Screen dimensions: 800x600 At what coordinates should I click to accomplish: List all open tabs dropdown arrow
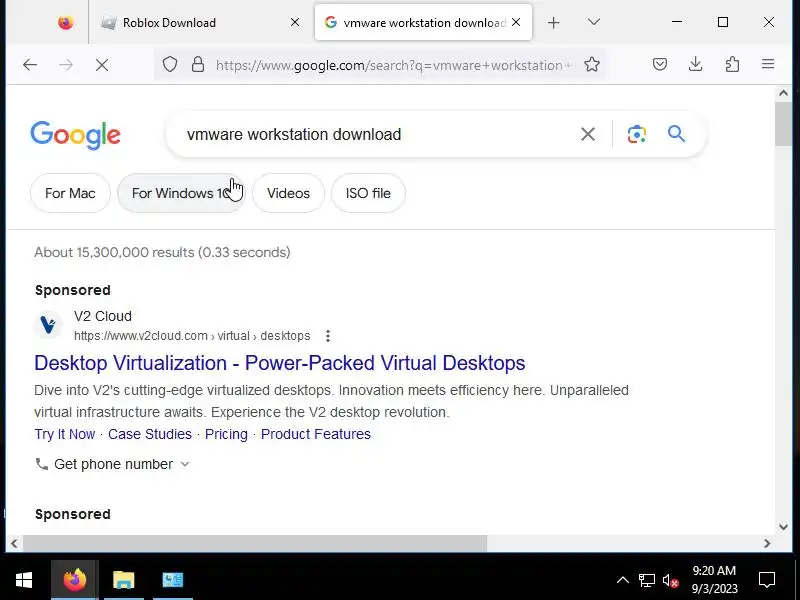tap(593, 22)
